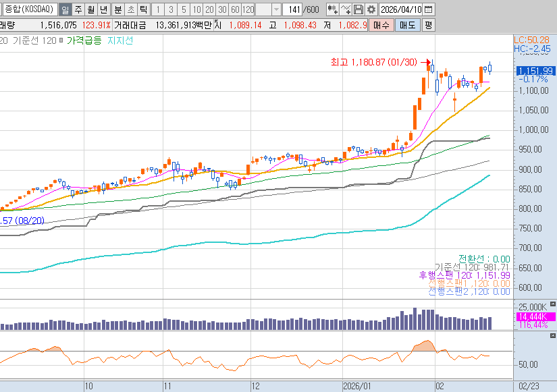Click the line chart add icon
557x392 pixels.
[345, 9]
